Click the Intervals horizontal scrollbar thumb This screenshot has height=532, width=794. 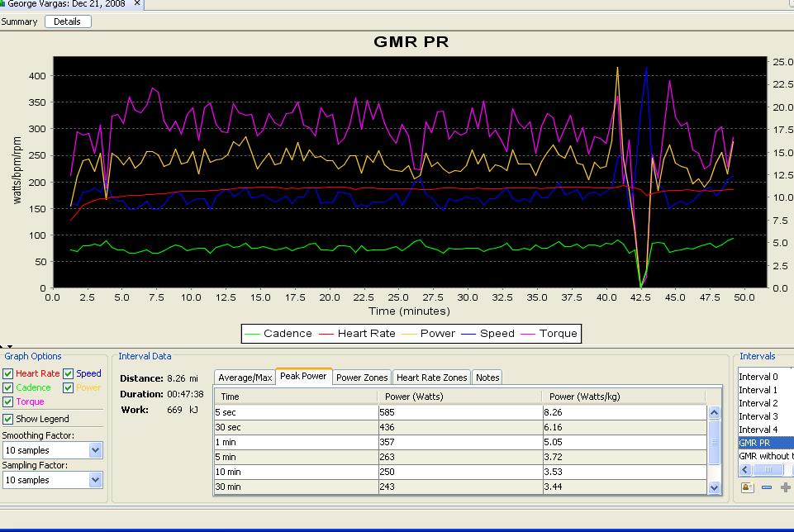pyautogui.click(x=767, y=469)
